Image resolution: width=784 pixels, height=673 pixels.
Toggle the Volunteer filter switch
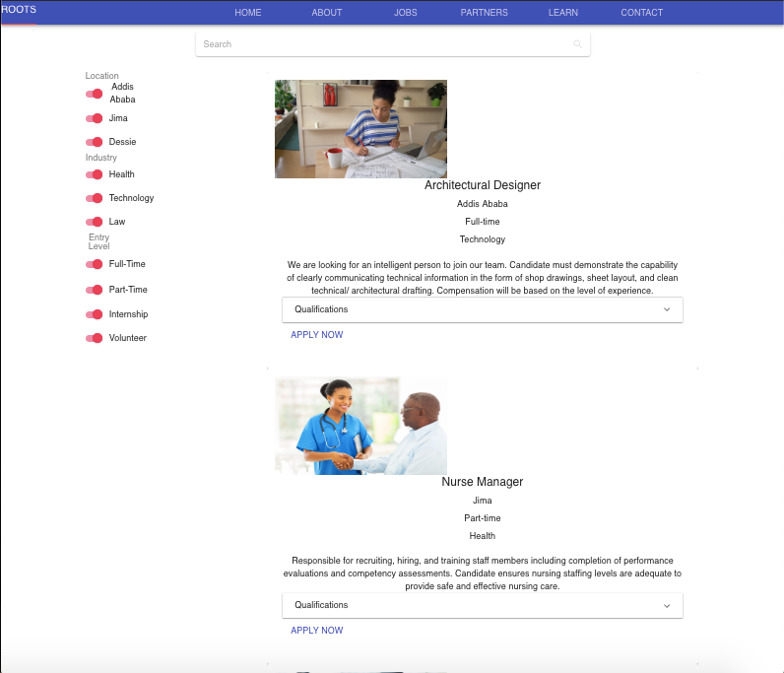tap(94, 338)
